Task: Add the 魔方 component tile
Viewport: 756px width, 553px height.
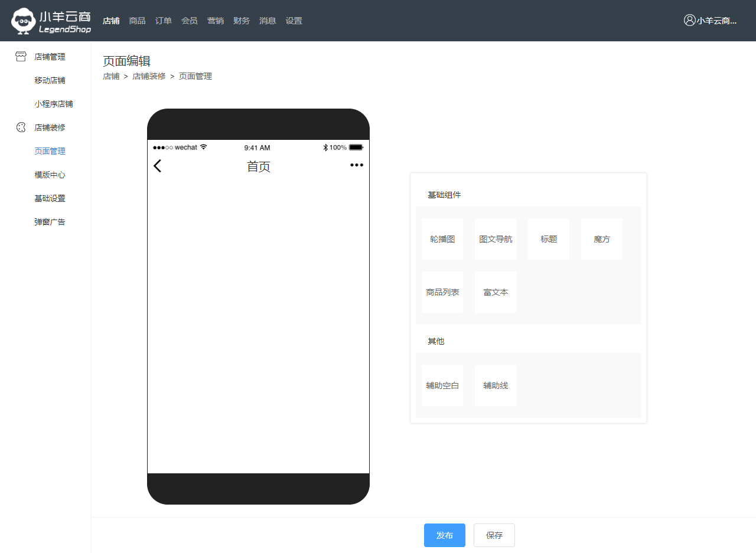Action: tap(602, 239)
